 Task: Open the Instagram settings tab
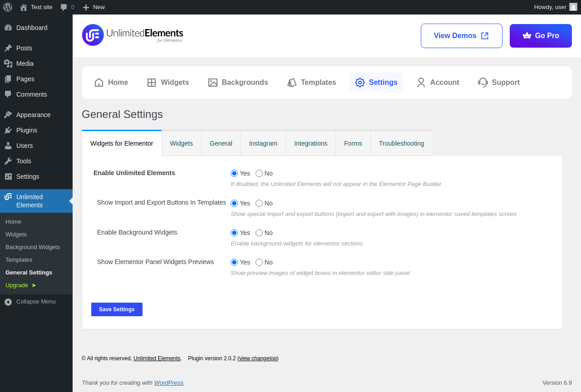[x=263, y=143]
